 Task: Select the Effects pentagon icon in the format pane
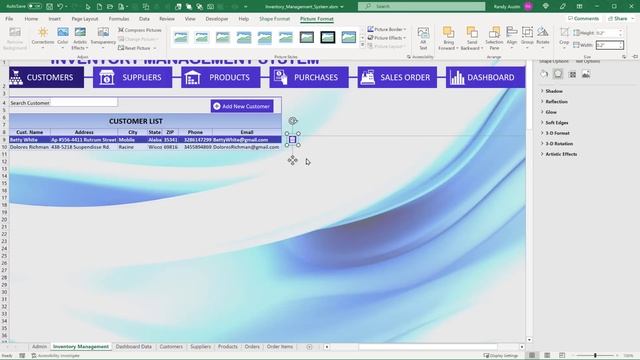tap(558, 74)
